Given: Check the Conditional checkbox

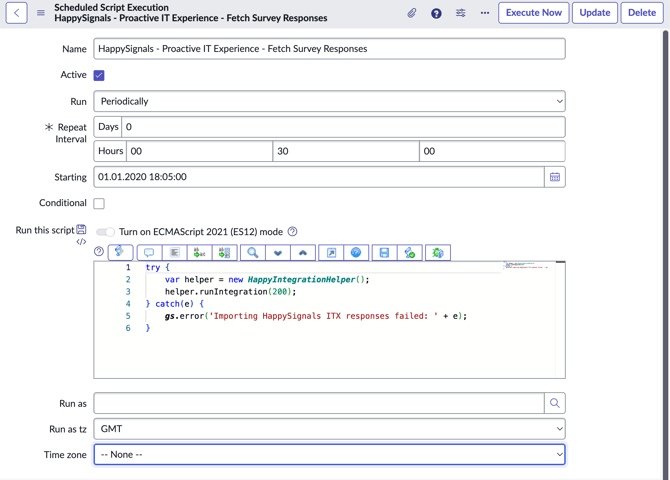Looking at the screenshot, I should tap(99, 203).
